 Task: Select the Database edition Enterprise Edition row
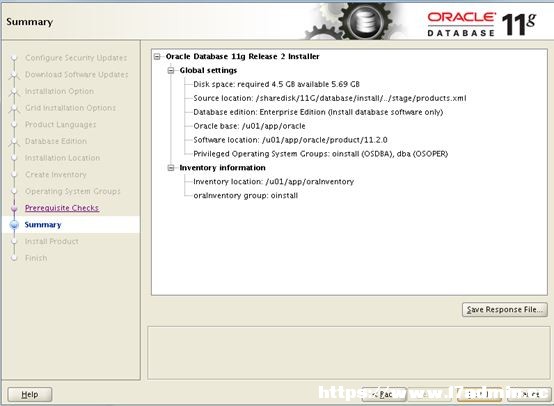pyautogui.click(x=318, y=112)
